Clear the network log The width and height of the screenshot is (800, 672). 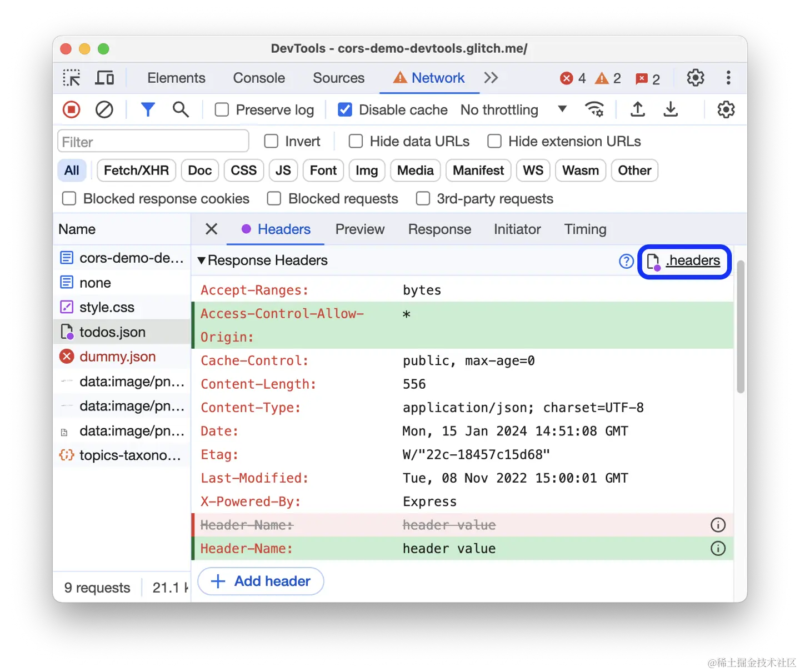[x=104, y=109]
